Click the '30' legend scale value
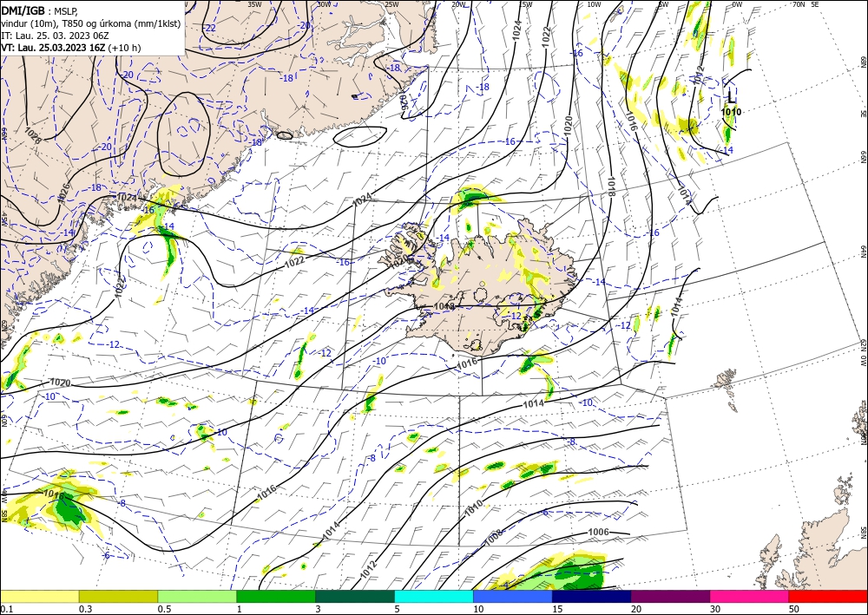The height and width of the screenshot is (615, 868). pyautogui.click(x=715, y=609)
